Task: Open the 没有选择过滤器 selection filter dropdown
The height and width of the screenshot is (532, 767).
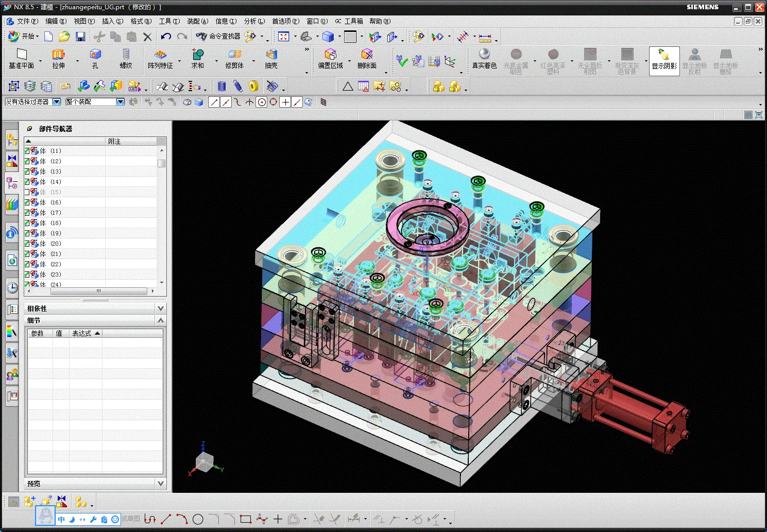Action: click(57, 102)
